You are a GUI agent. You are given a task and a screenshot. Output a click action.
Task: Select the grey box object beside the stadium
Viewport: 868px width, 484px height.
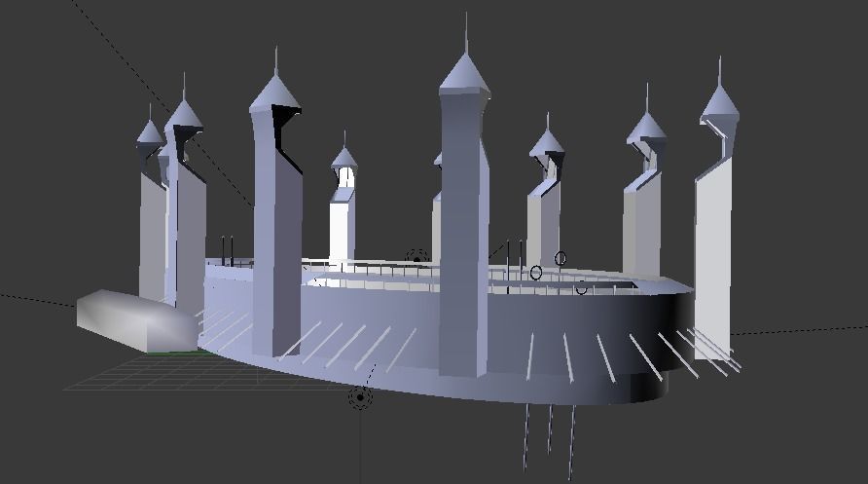[x=137, y=320]
